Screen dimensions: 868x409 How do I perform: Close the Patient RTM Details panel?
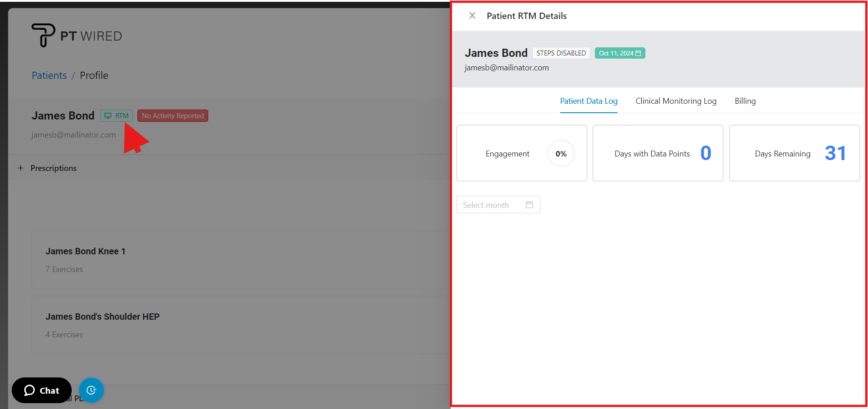(472, 16)
